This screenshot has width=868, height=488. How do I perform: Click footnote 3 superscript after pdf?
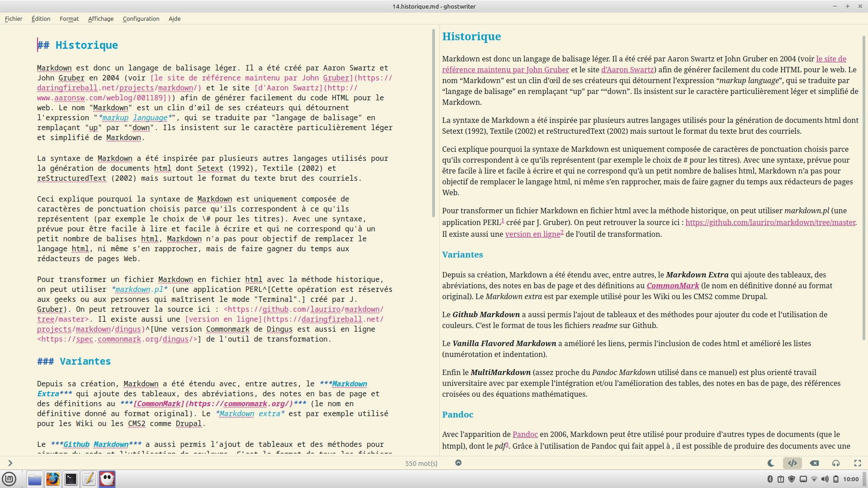click(x=507, y=444)
